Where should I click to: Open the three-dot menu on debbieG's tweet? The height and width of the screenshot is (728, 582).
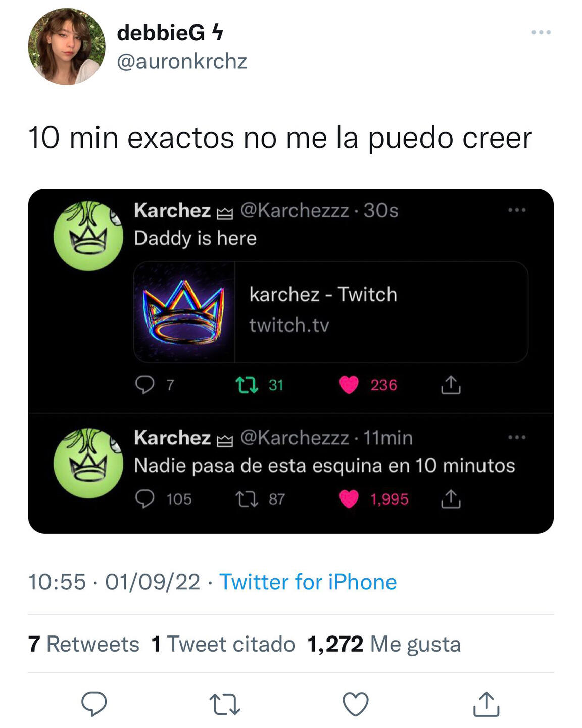(541, 33)
